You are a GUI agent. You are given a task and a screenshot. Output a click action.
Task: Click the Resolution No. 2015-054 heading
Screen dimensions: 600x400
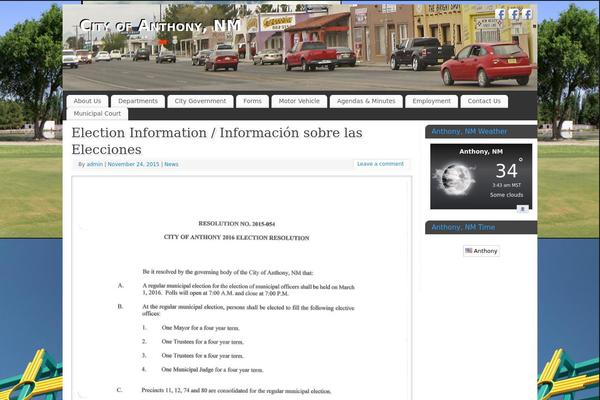click(236, 224)
